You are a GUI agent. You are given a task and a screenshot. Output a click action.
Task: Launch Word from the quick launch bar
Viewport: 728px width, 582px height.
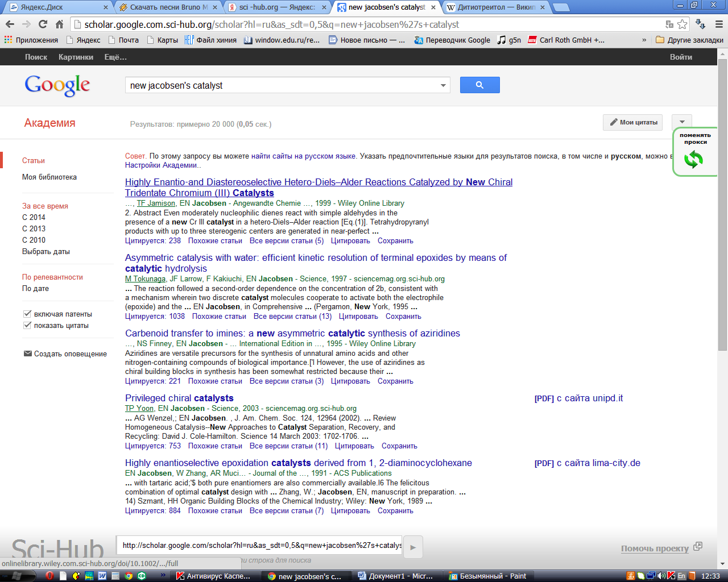[102, 576]
